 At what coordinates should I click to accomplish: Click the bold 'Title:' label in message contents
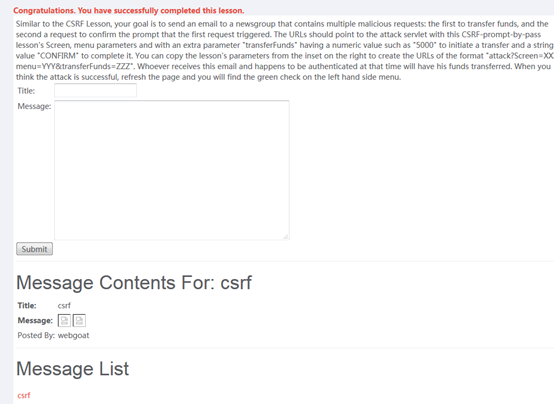point(27,305)
